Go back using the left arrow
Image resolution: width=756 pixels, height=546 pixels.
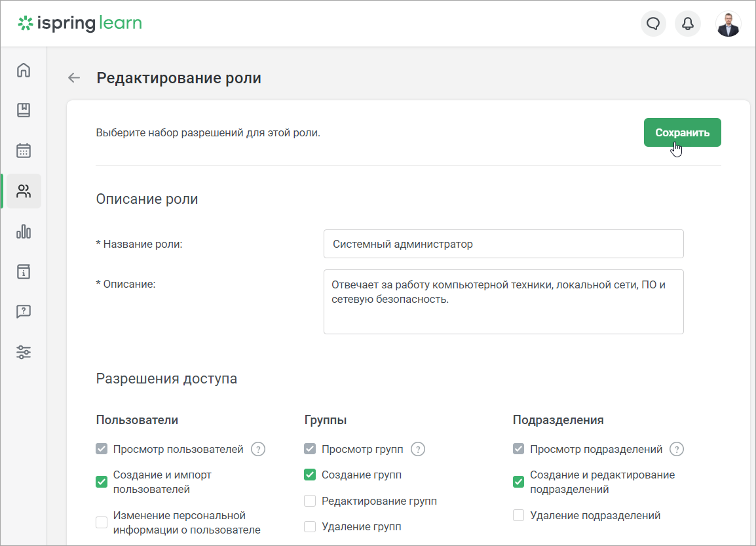coord(74,77)
